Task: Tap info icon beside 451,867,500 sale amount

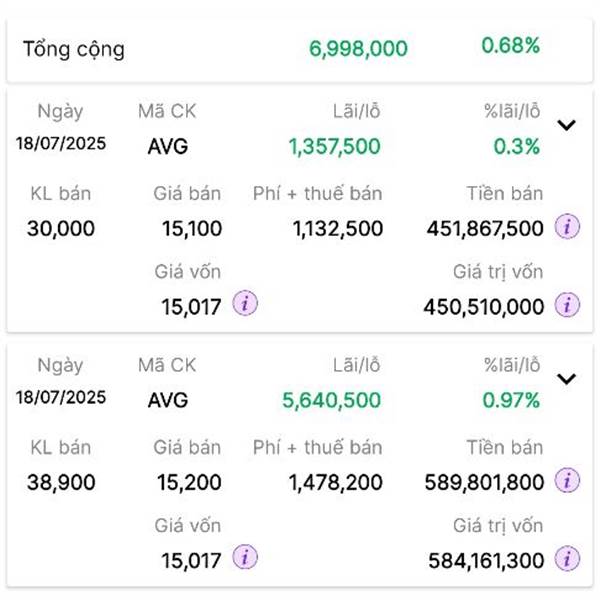Action: 567,228
